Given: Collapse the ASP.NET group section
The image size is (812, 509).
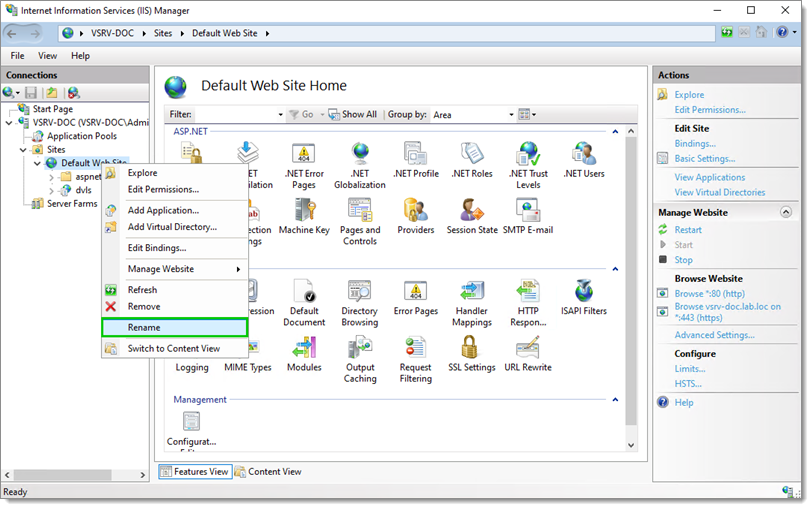Looking at the screenshot, I should [615, 132].
